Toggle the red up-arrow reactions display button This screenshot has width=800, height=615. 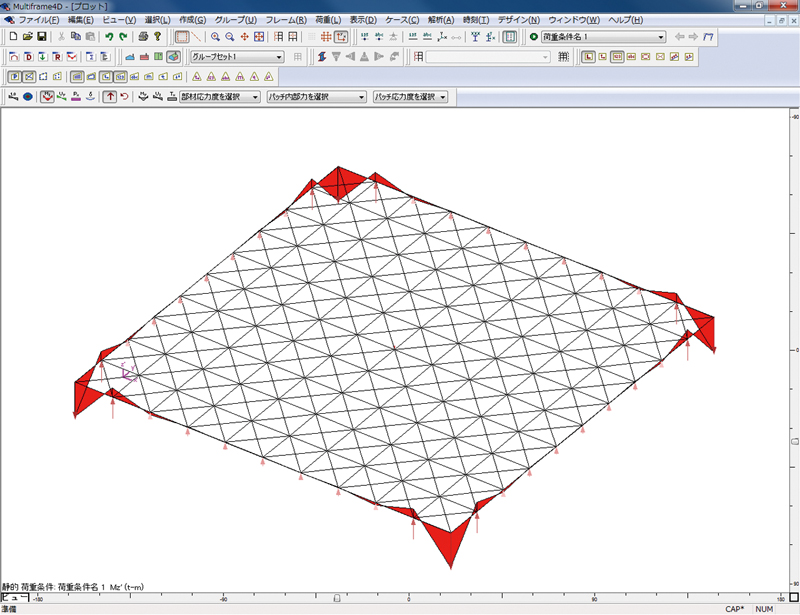(x=110, y=97)
